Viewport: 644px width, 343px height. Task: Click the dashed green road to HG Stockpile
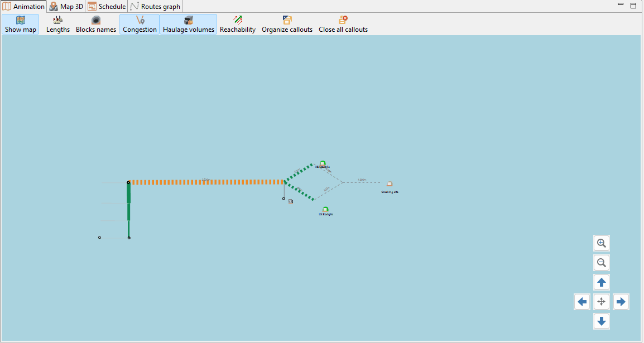(x=299, y=173)
